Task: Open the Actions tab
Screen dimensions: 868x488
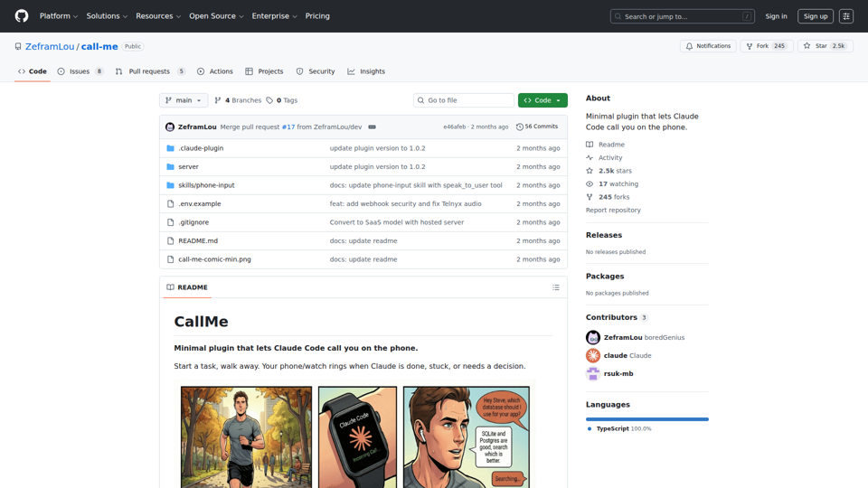Action: tap(215, 71)
